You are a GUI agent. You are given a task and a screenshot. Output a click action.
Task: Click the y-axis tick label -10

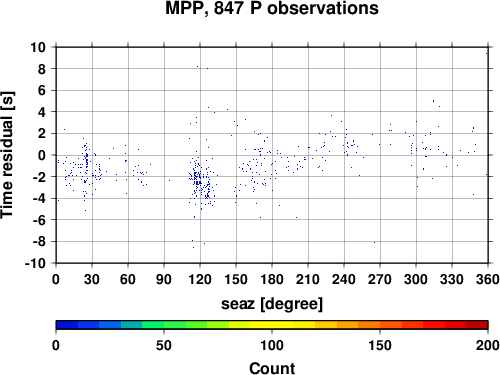[35, 263]
